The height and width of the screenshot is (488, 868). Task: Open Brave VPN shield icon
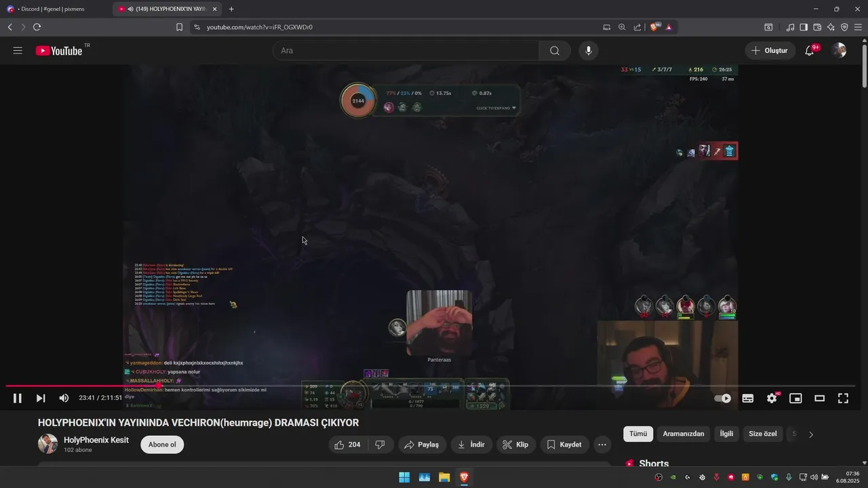coord(844,27)
